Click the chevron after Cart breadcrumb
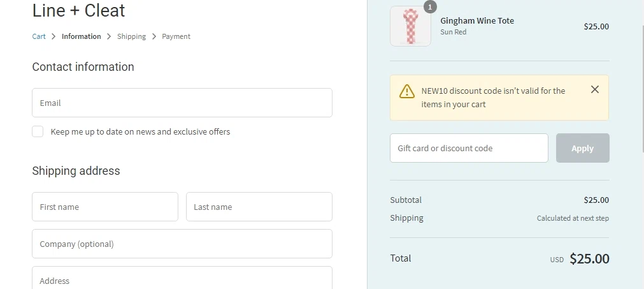644x289 pixels. 54,36
